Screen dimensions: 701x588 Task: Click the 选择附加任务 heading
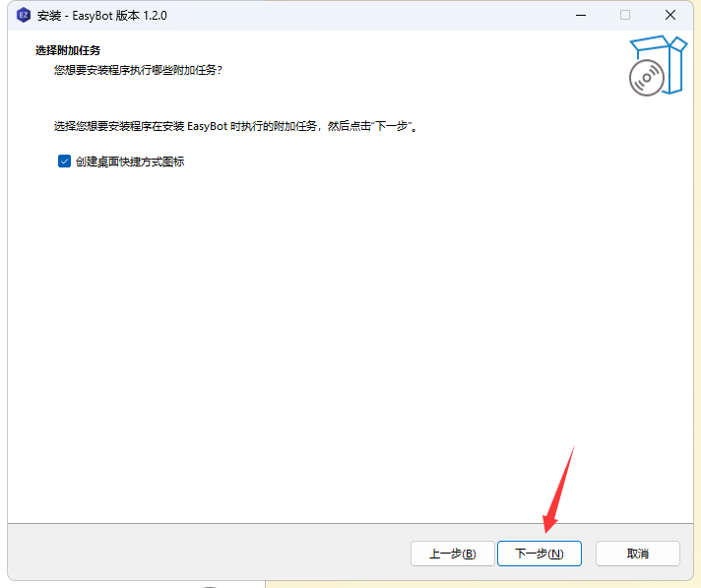(68, 50)
